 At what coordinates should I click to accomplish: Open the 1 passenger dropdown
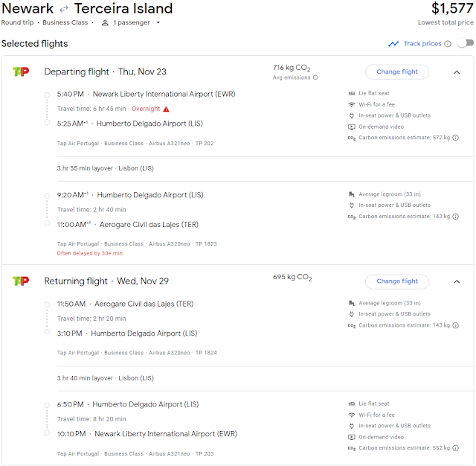click(131, 22)
